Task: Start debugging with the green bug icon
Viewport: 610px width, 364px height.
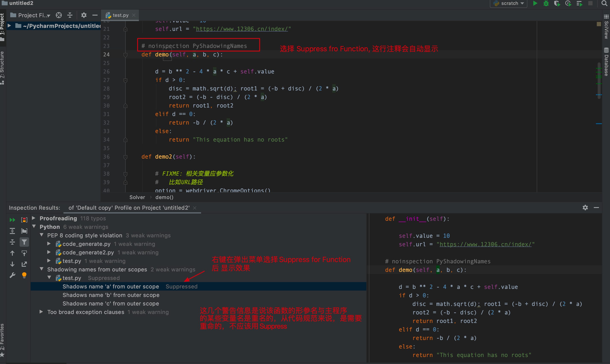Action: [546, 3]
